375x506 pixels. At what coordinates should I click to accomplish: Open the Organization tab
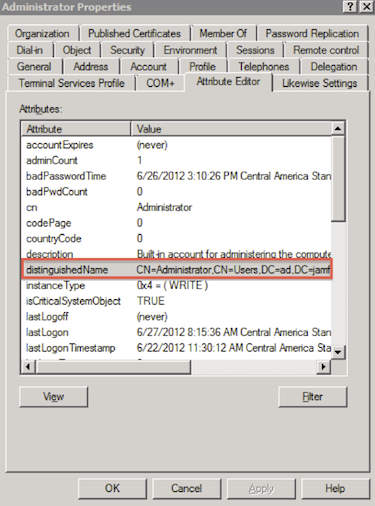42,33
